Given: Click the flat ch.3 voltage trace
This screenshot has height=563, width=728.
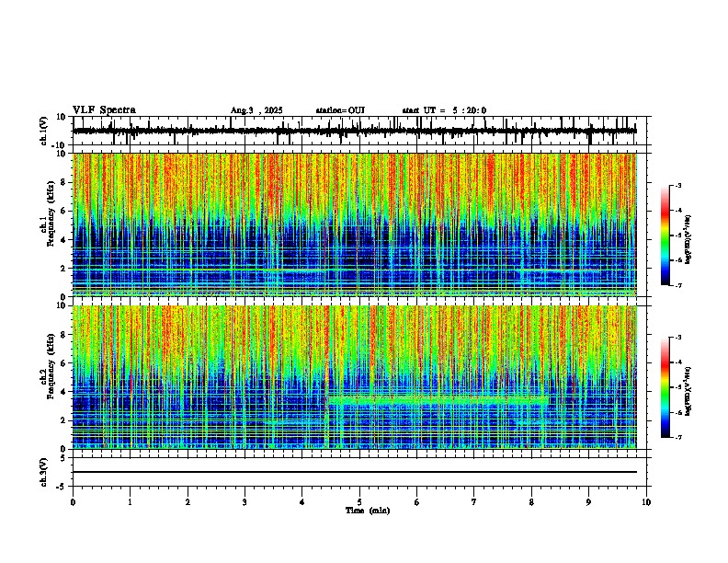Looking at the screenshot, I should click(x=355, y=472).
